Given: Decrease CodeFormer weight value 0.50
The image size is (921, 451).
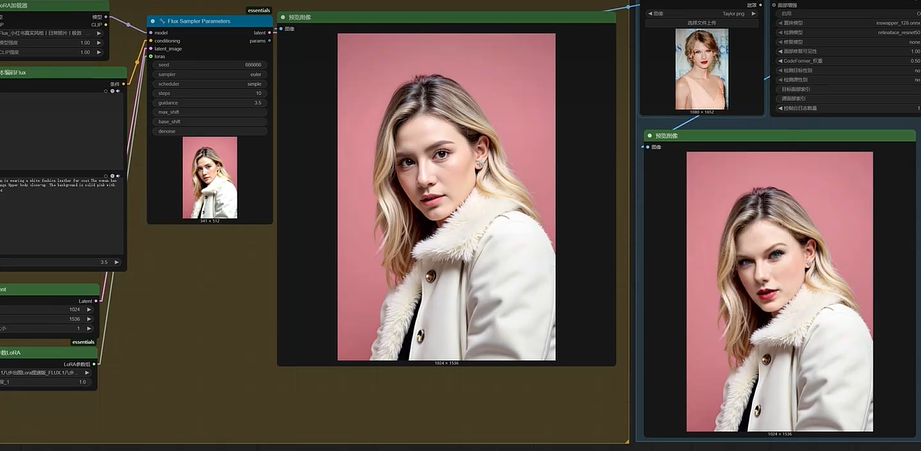Looking at the screenshot, I should tap(780, 60).
